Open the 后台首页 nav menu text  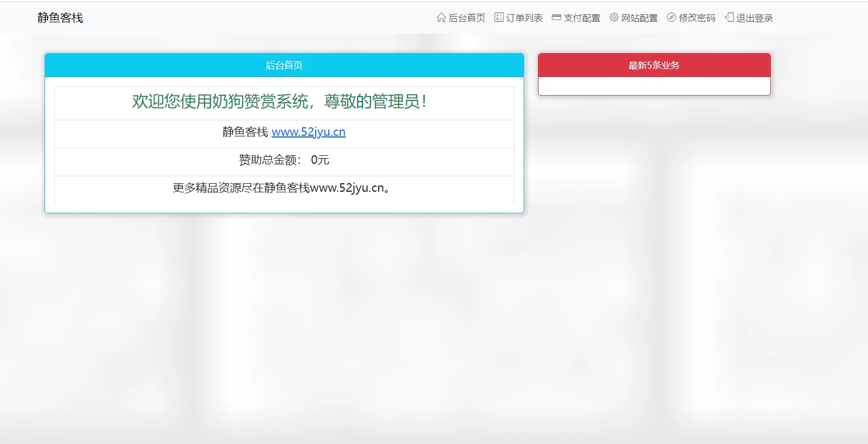click(467, 18)
